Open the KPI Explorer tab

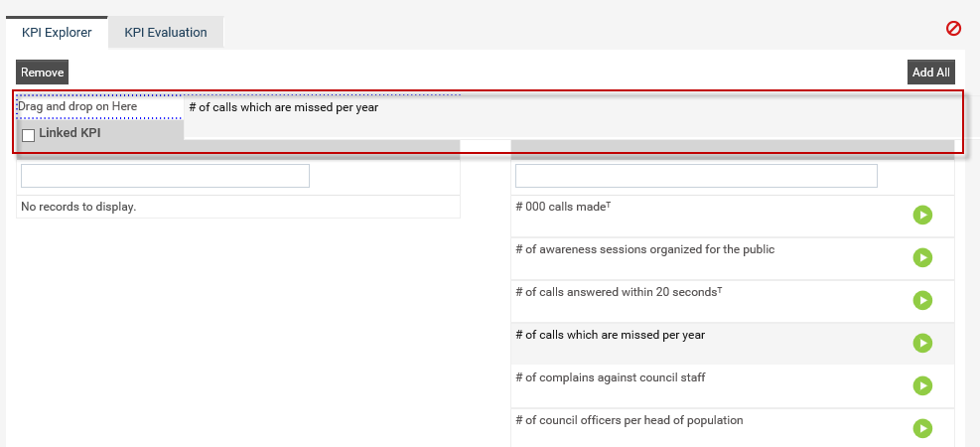57,33
